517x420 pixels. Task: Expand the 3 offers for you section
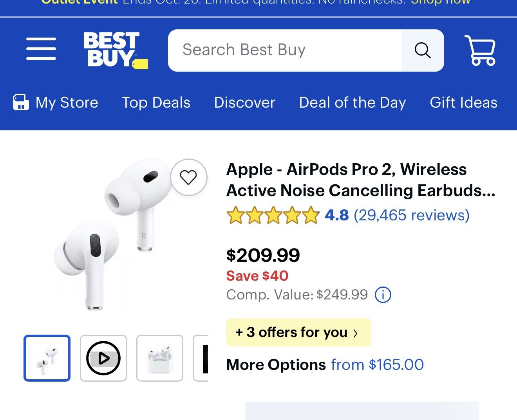tap(298, 332)
